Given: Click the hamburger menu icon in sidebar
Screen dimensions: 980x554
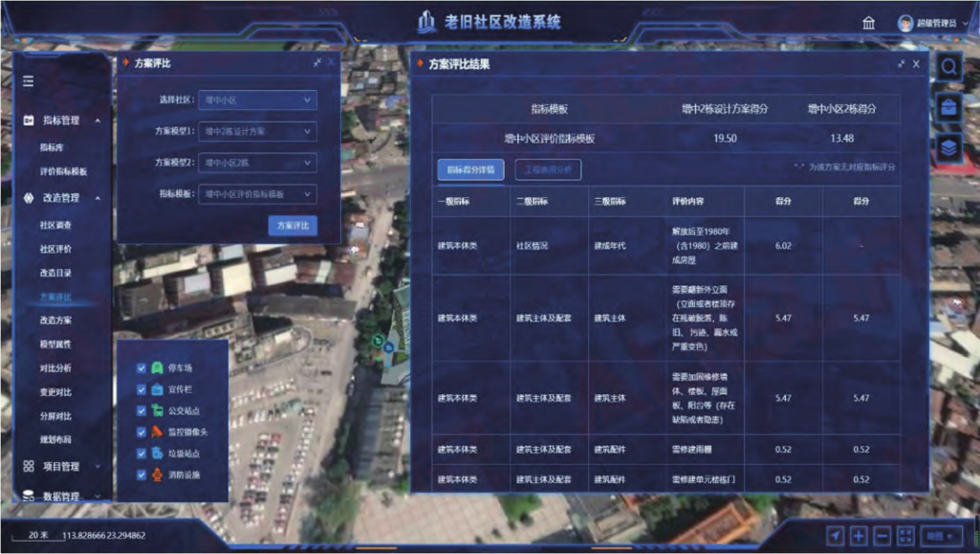Looking at the screenshot, I should click(x=29, y=81).
